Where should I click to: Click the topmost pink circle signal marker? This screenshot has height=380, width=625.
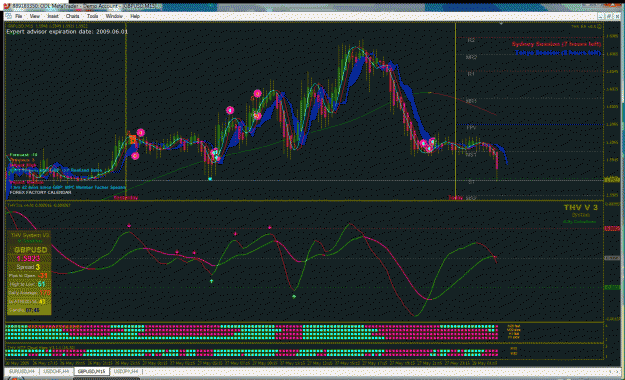pos(257,94)
